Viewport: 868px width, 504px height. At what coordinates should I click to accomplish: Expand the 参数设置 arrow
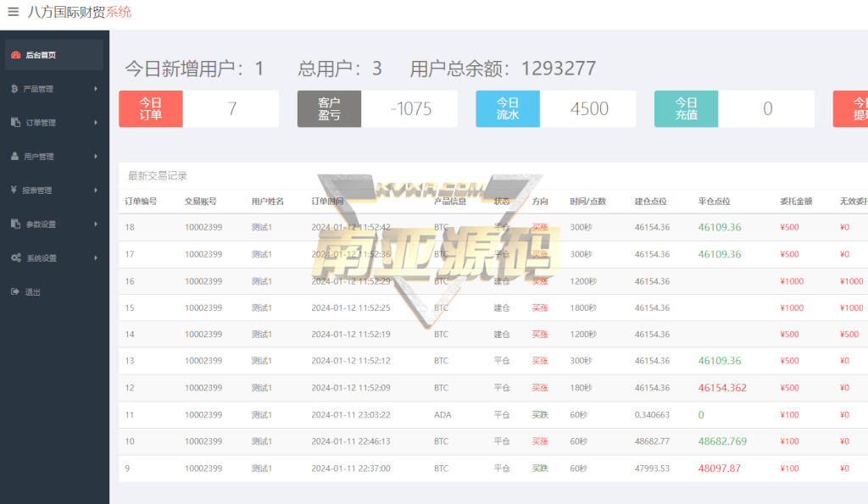click(x=96, y=224)
